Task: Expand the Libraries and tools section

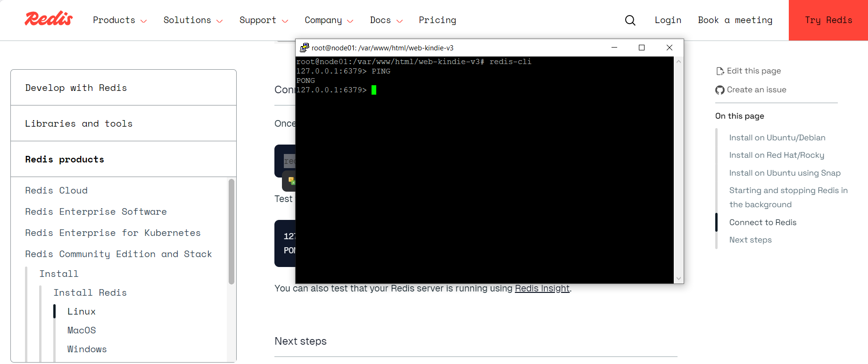Action: [x=124, y=123]
